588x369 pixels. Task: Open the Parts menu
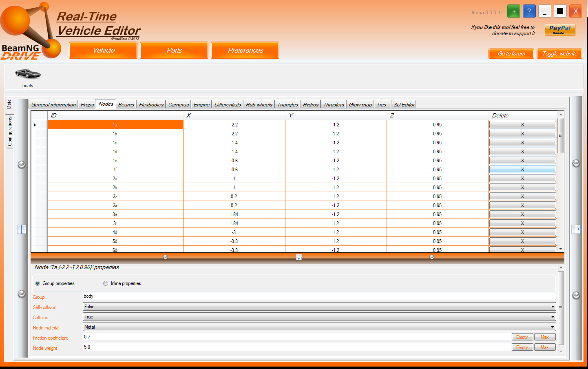[x=174, y=50]
